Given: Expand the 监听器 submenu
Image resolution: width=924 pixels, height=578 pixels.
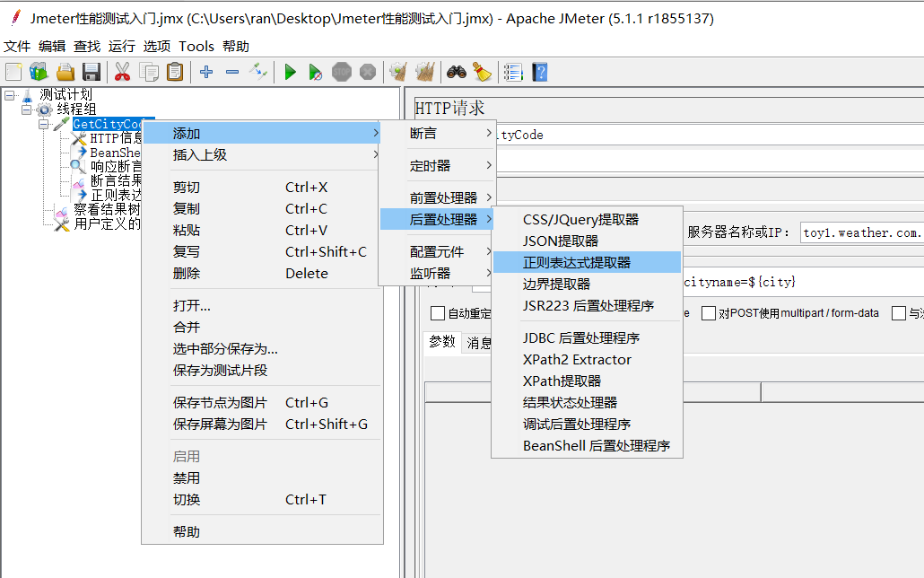Looking at the screenshot, I should pyautogui.click(x=437, y=273).
